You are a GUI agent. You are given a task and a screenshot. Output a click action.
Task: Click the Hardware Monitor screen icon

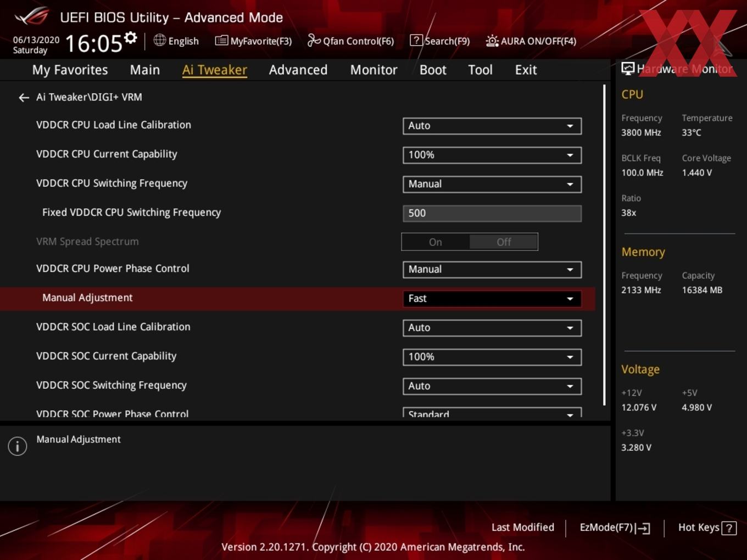[x=628, y=69]
